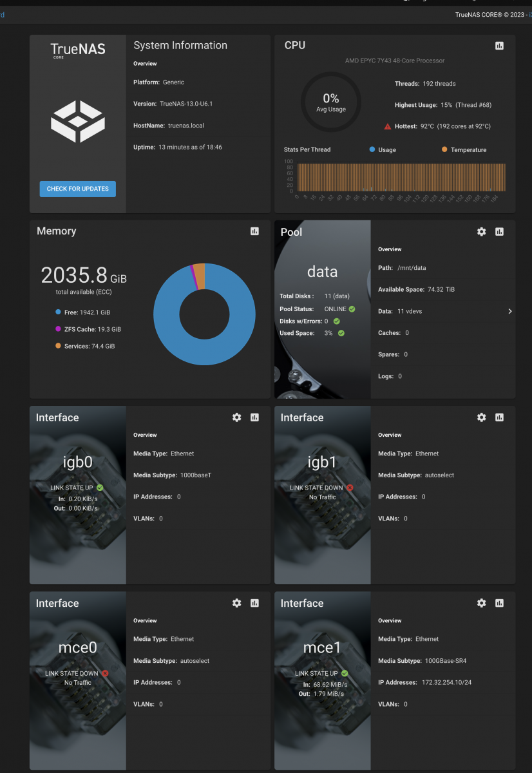
Task: Click the Data: 11 vdevs entry
Action: coord(400,311)
